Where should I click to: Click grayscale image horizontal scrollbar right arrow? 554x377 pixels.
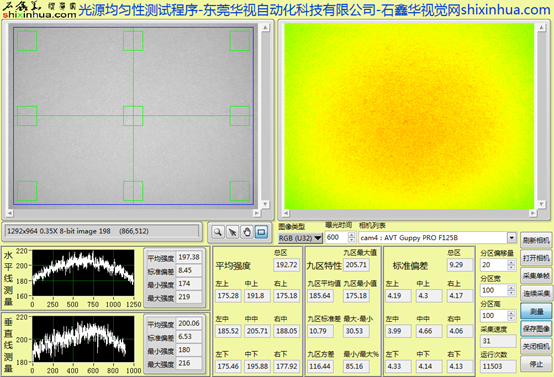(x=257, y=213)
